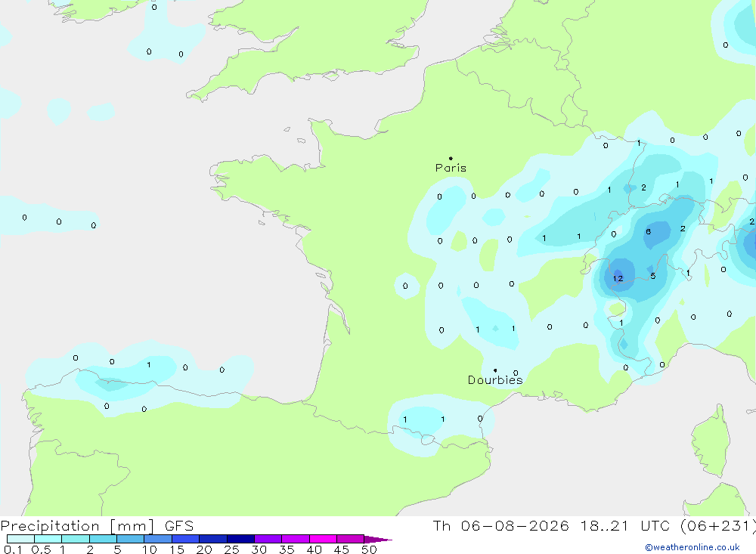Click the Dourbies location dot marker
Image resolution: width=756 pixels, height=554 pixels.
pyautogui.click(x=495, y=370)
